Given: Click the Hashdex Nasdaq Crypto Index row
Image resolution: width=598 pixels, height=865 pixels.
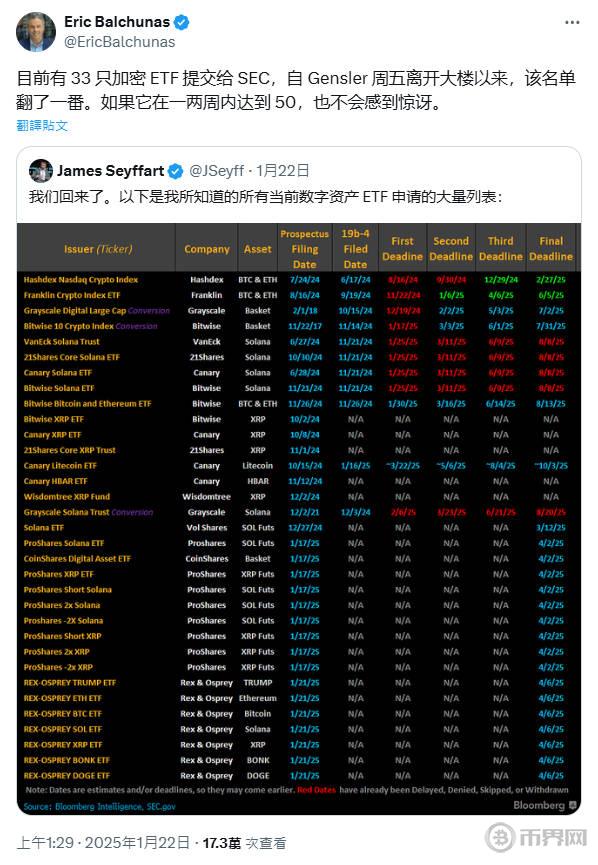Looking at the screenshot, I should 296,280.
